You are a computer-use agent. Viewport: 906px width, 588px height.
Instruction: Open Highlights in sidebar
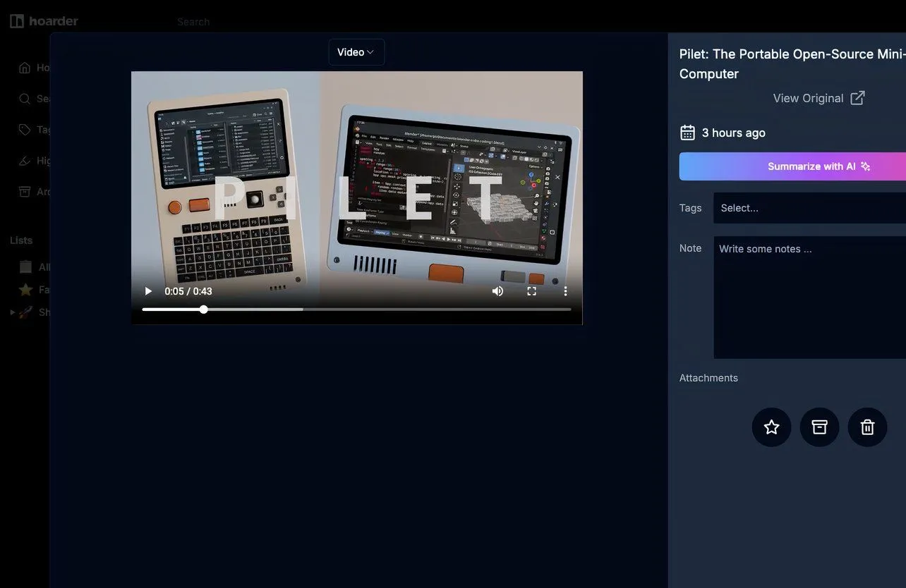tap(34, 161)
